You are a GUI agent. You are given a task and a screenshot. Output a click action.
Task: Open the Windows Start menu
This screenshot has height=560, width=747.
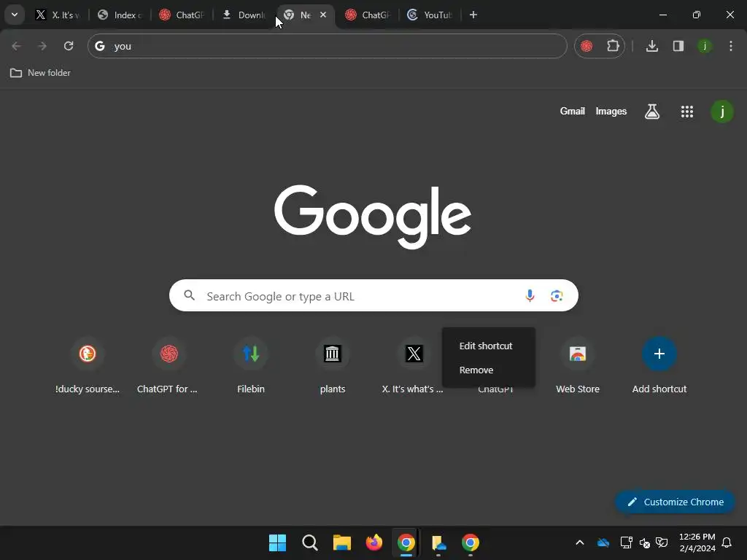277,542
